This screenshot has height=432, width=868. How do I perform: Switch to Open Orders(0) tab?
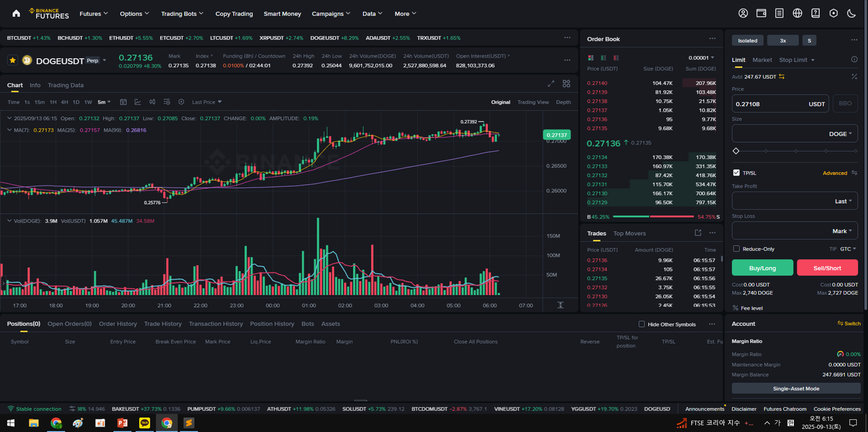coord(69,324)
